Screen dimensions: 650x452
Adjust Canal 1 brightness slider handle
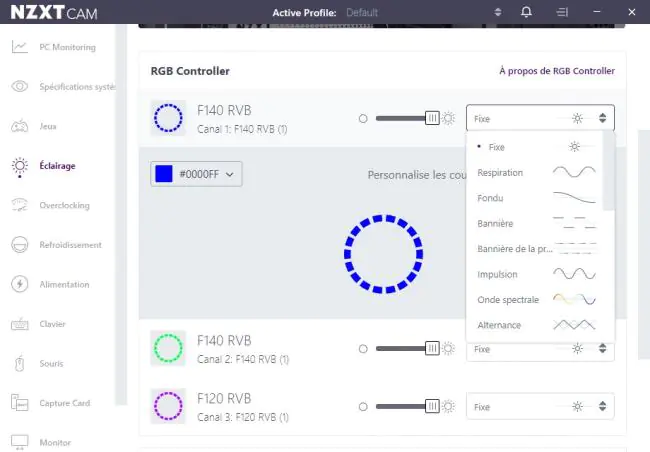point(432,118)
